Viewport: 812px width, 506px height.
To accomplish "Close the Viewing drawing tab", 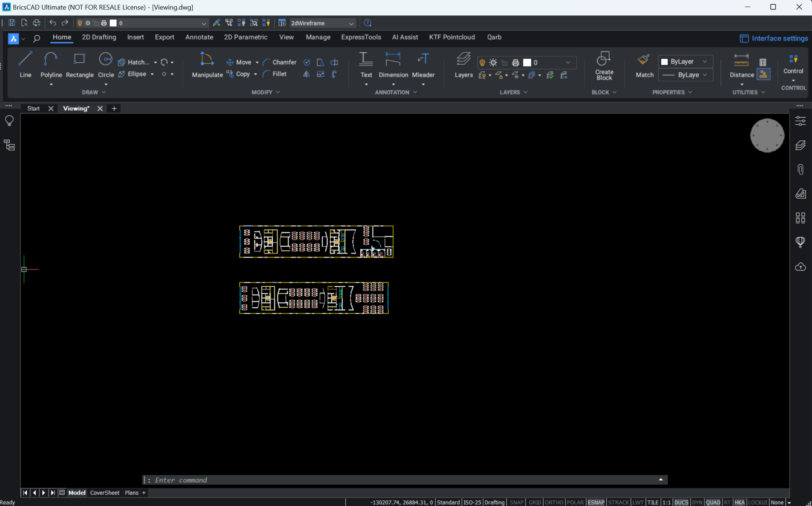I will coord(100,109).
